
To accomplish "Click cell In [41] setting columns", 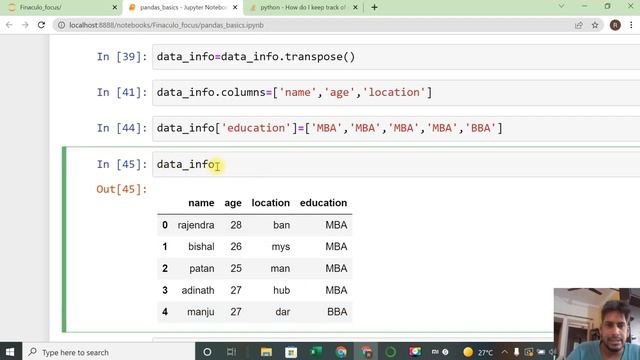I will pyautogui.click(x=396, y=93).
